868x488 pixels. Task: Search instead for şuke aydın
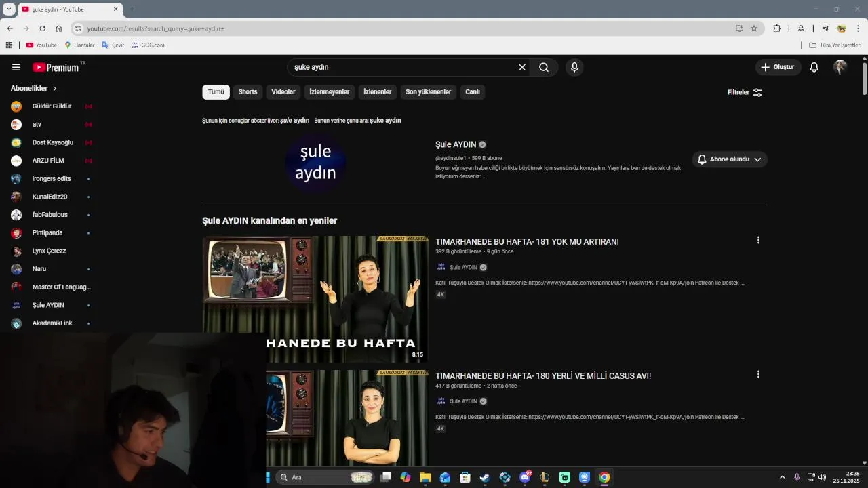tap(385, 120)
